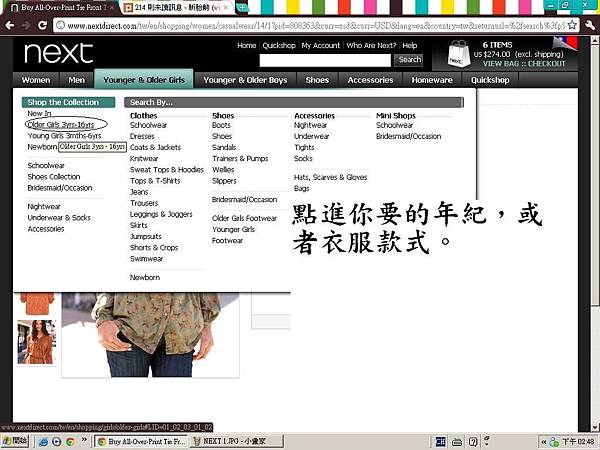Select the thumbnail of model in orange blouse
This screenshot has height=450, width=600.
37,342
